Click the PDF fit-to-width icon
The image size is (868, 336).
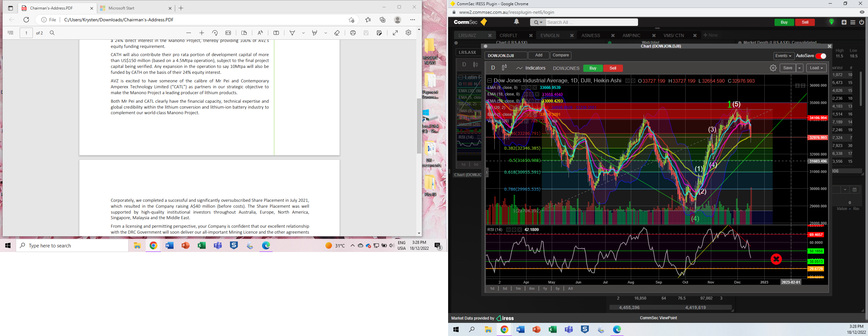(228, 33)
